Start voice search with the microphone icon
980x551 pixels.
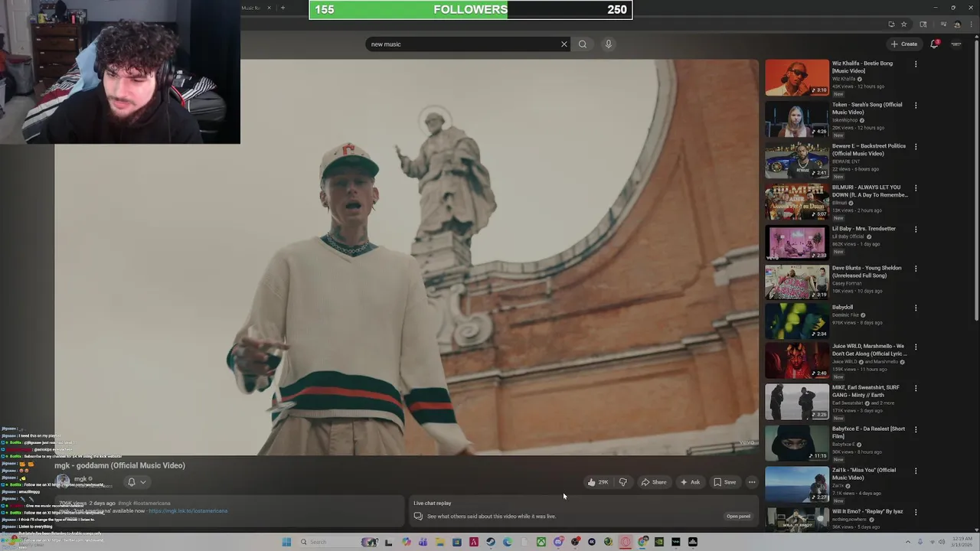point(609,44)
